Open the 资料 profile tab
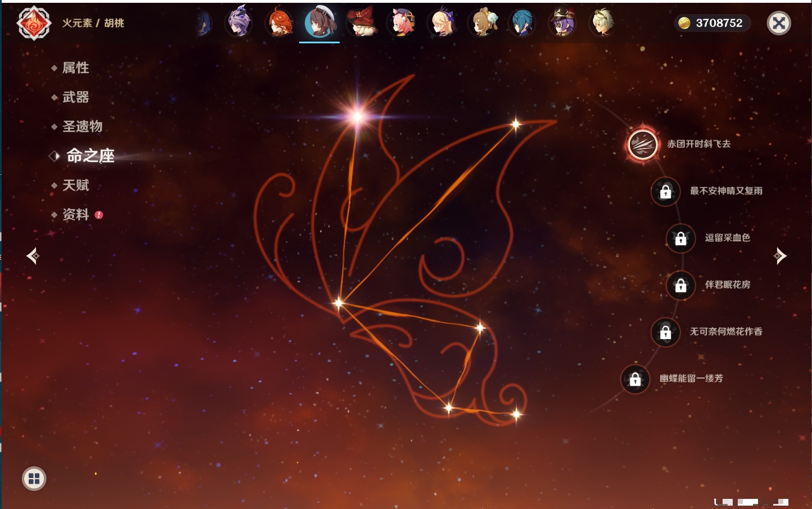Screen dimensions: 812x509 tap(76, 214)
